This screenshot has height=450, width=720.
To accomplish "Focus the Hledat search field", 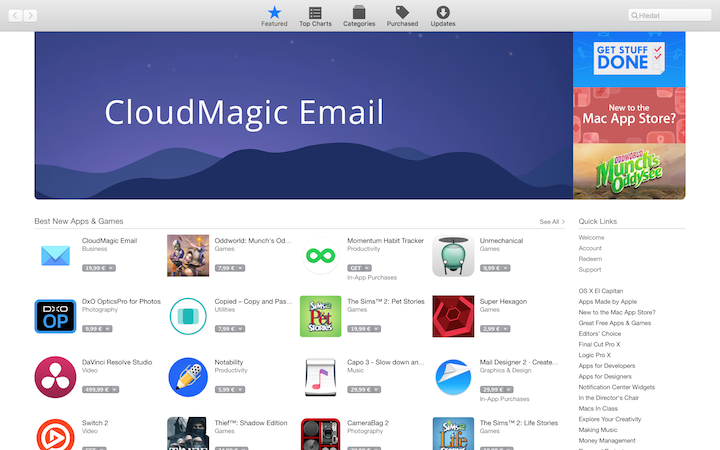I will pos(669,15).
